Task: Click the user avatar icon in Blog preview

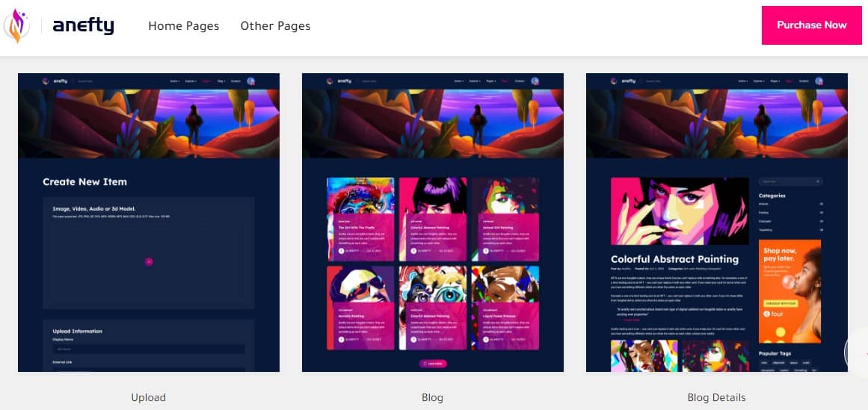Action: [535, 81]
